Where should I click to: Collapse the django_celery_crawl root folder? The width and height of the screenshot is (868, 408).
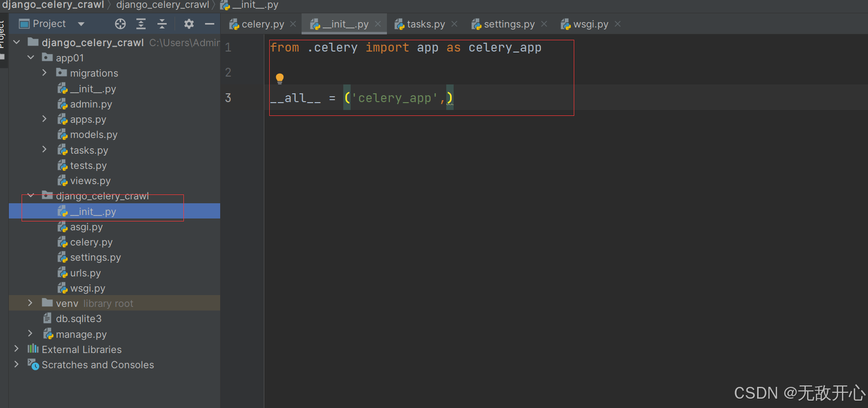click(x=17, y=42)
